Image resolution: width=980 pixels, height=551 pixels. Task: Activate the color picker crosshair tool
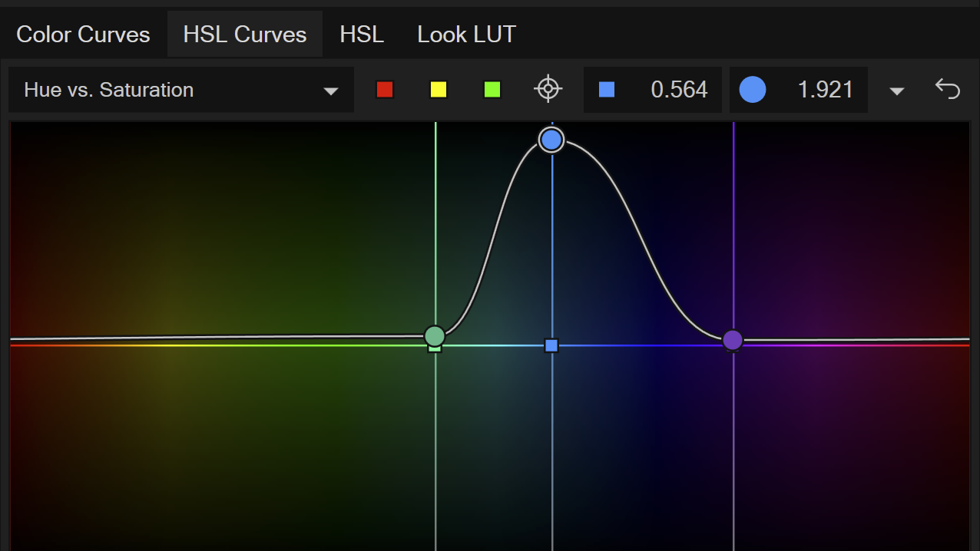coord(548,89)
